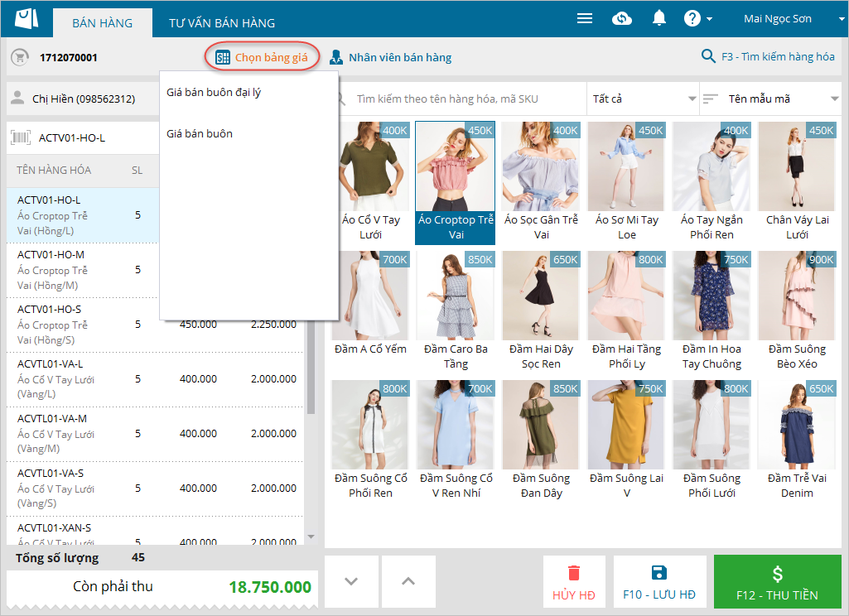Click the barcode input ACTV01-HO-L

pos(84,137)
